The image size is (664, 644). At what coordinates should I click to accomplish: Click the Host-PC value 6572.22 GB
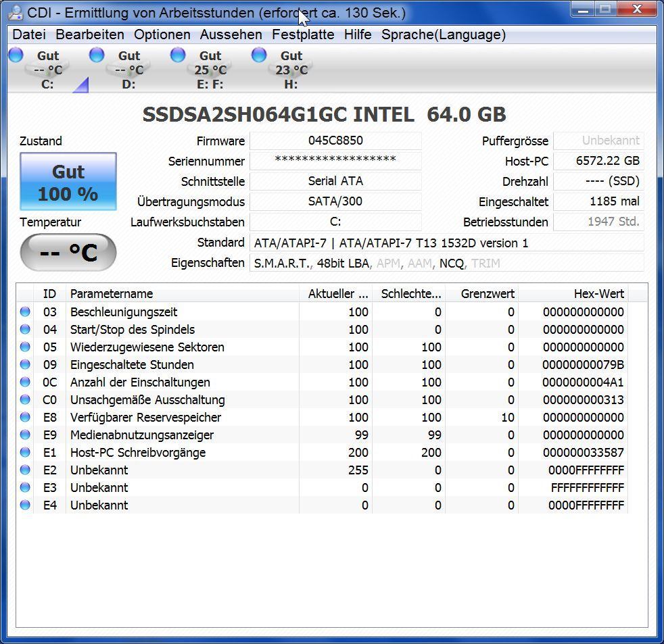pos(599,161)
